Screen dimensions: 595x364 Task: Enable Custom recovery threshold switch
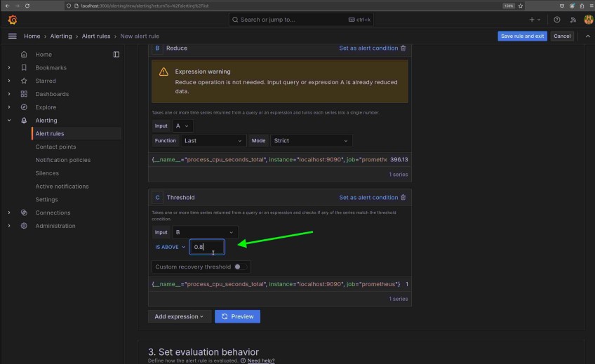point(241,267)
